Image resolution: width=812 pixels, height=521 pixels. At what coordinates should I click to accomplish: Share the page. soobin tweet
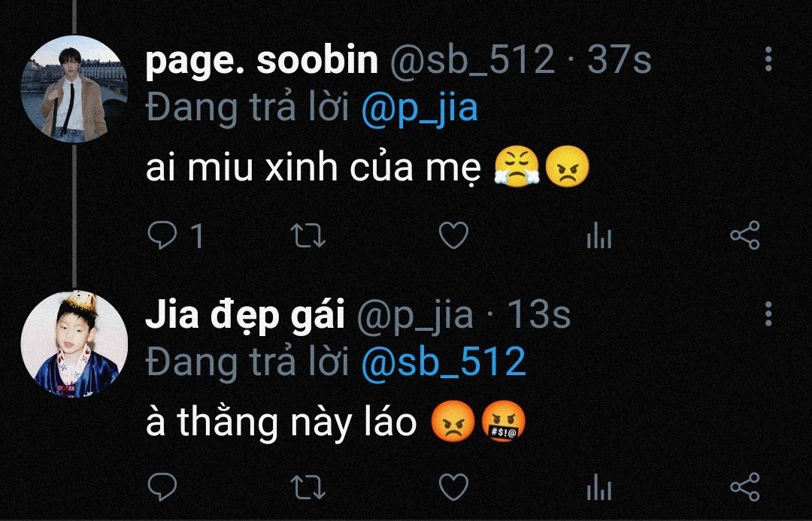[744, 235]
